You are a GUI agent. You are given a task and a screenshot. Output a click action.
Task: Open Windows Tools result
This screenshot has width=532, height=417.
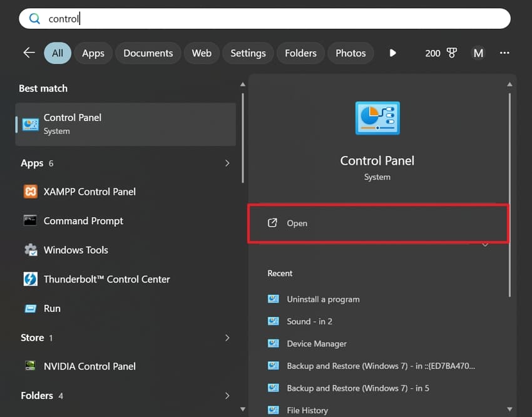(x=126, y=250)
